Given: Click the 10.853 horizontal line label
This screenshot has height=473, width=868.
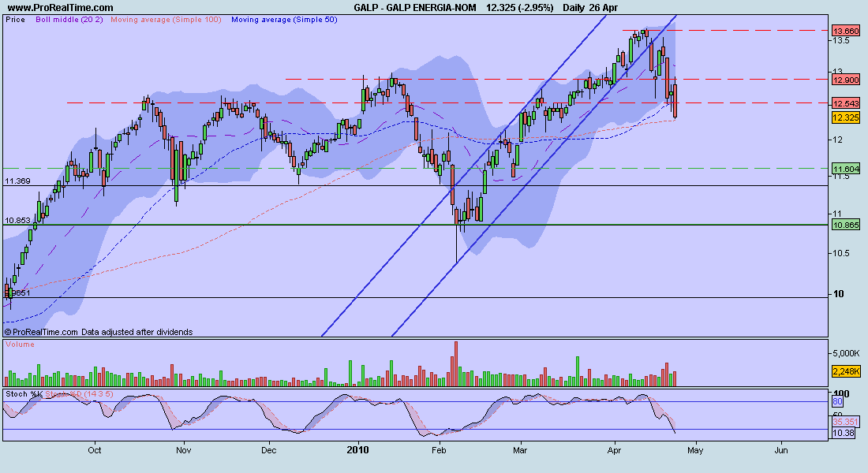Looking at the screenshot, I should 17,220.
